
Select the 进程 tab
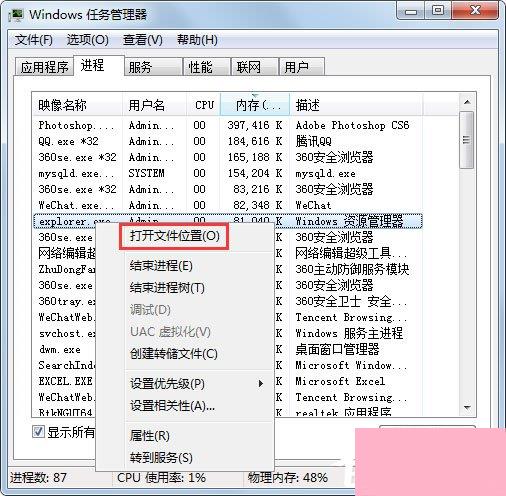[98, 65]
